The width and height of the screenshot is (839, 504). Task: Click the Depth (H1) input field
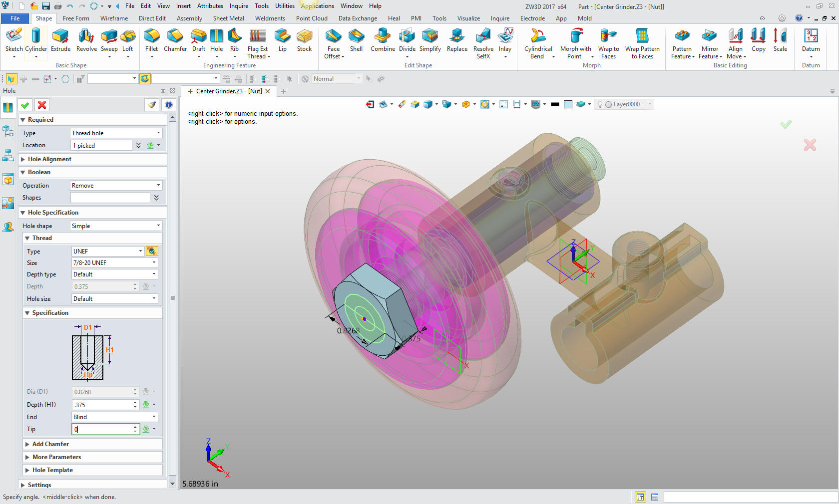click(102, 405)
